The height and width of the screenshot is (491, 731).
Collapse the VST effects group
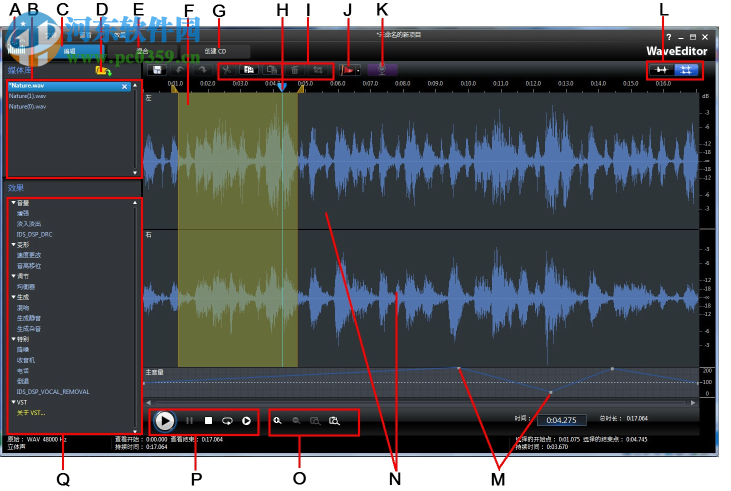14,402
